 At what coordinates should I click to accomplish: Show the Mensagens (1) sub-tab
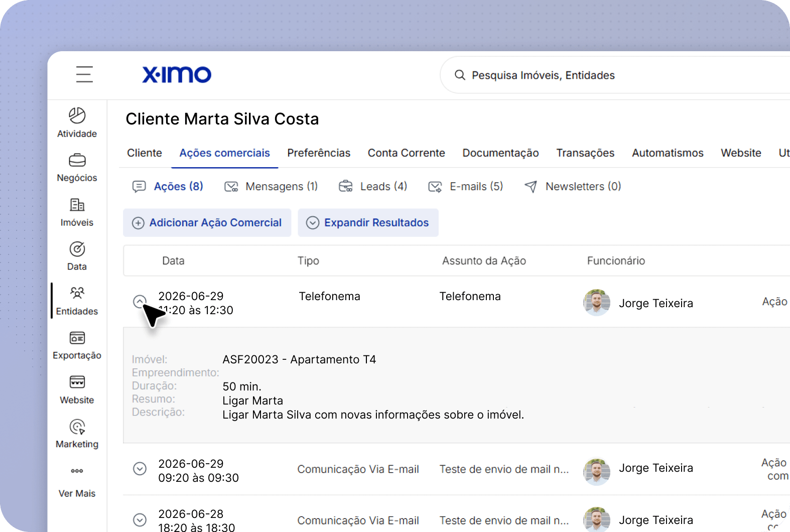pyautogui.click(x=271, y=187)
